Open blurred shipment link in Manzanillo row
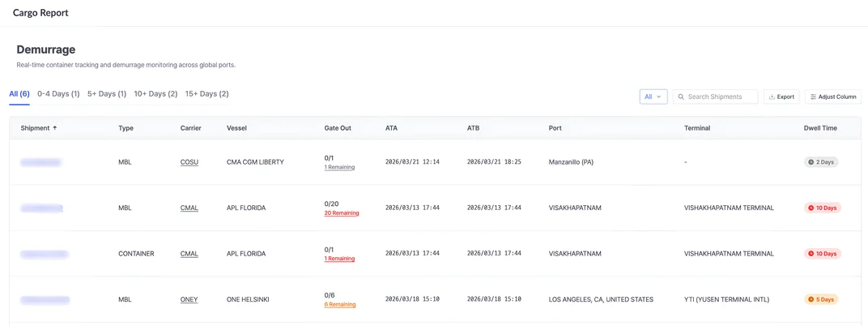 coord(41,162)
